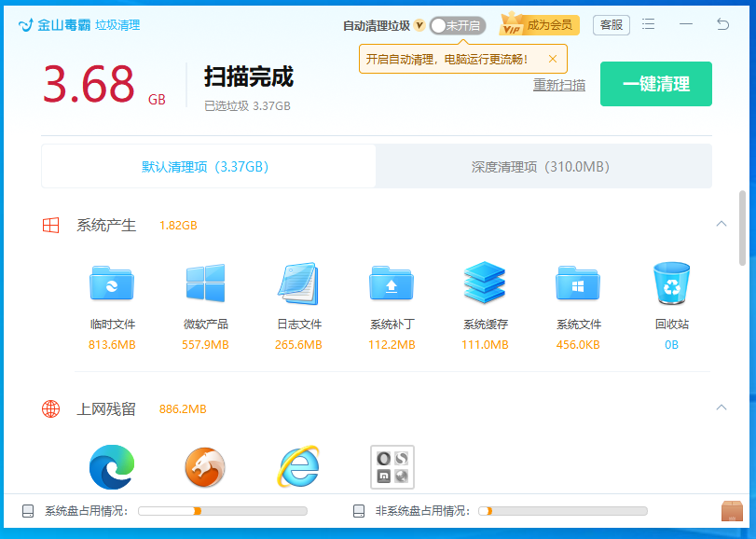The width and height of the screenshot is (756, 539).
Task: Select the 临时文件 temp files cleanup icon
Action: coord(111,286)
